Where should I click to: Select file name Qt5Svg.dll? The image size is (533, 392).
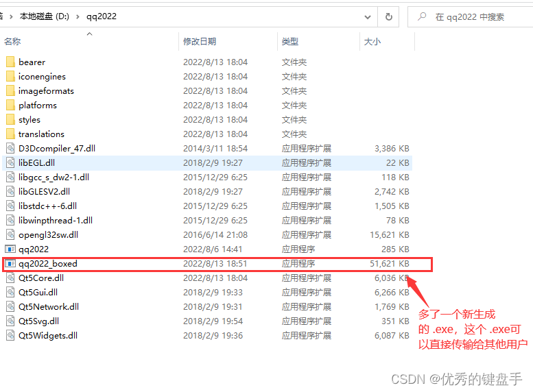38,321
